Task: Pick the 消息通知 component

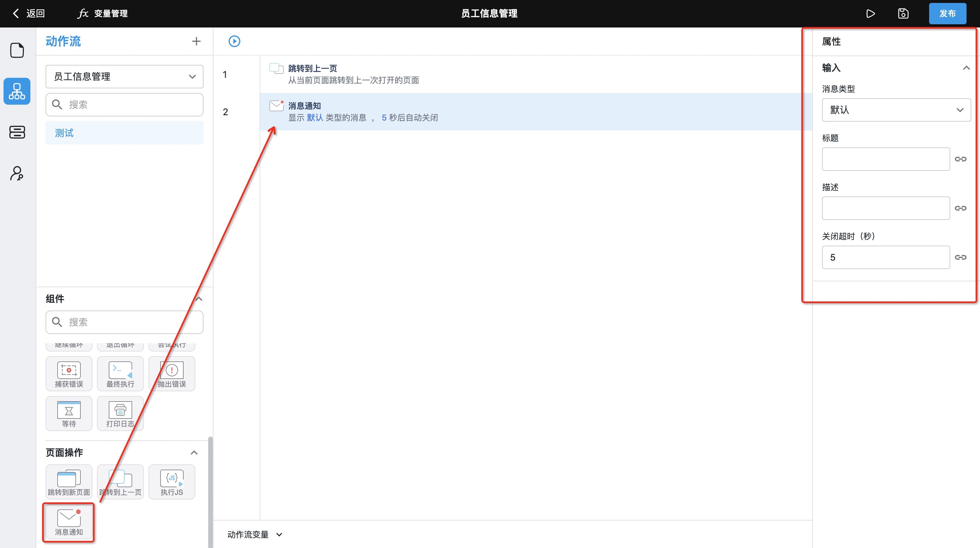Action: coord(69,522)
